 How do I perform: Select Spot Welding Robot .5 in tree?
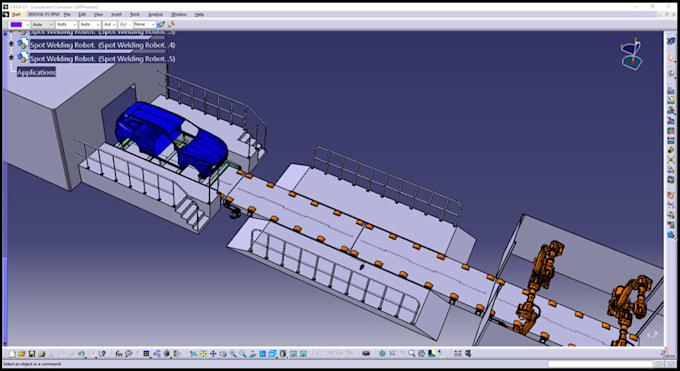(103, 59)
